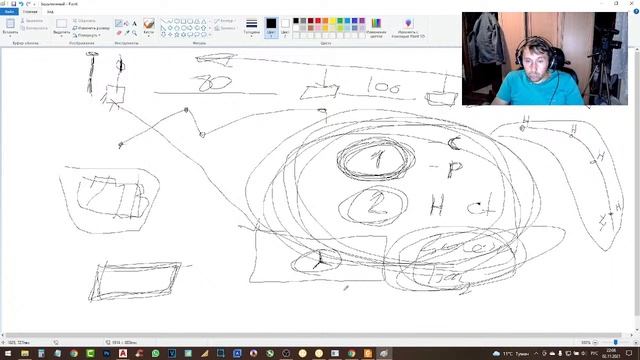640x360 pixels.
Task: Switch to the View ribbon tab
Action: (50, 11)
